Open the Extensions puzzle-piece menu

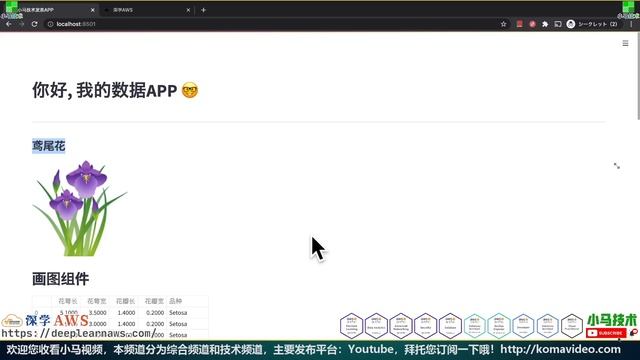point(545,24)
